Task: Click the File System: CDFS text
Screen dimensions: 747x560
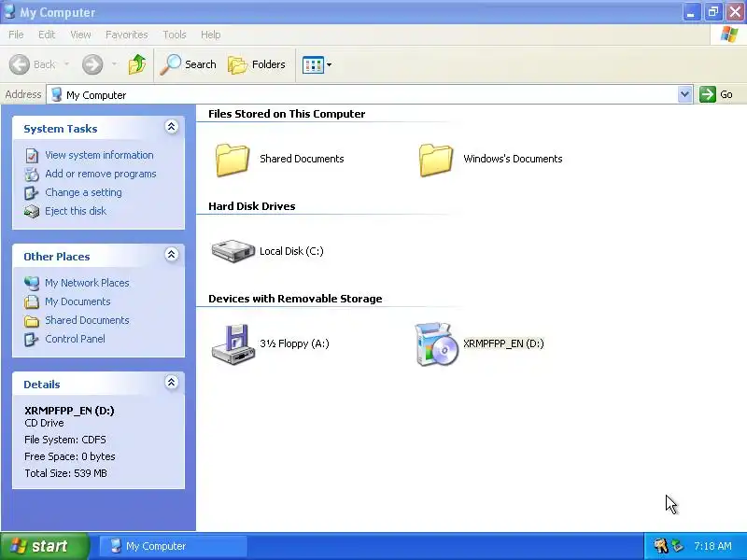Action: pos(65,440)
